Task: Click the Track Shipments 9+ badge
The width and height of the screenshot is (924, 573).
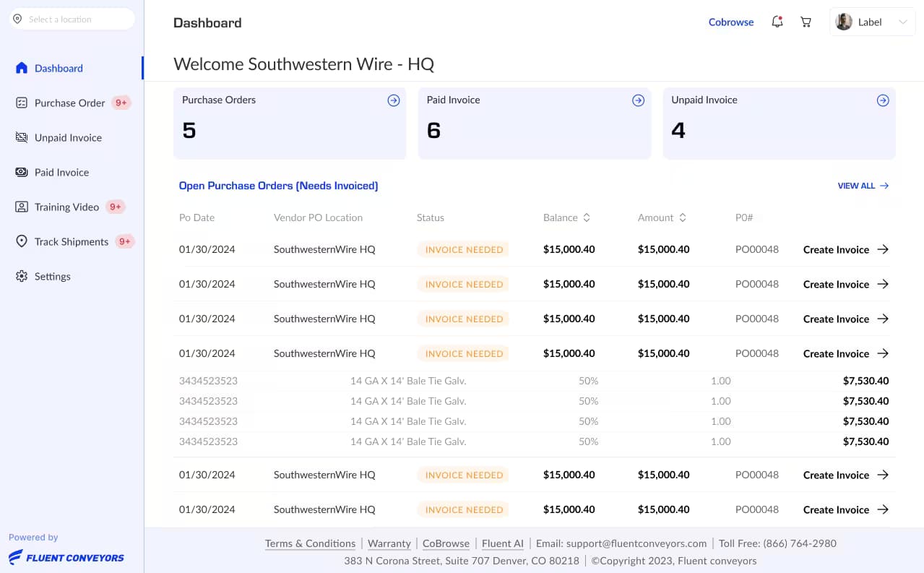Action: pyautogui.click(x=125, y=241)
